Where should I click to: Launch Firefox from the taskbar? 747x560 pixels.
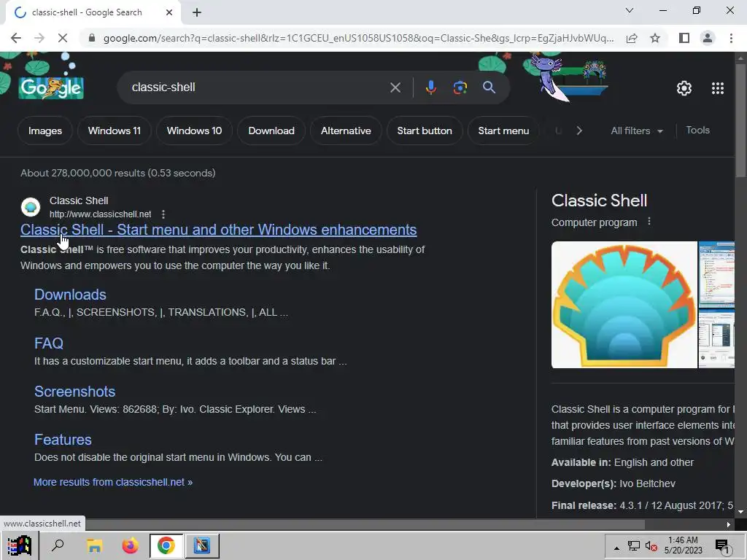tap(130, 545)
